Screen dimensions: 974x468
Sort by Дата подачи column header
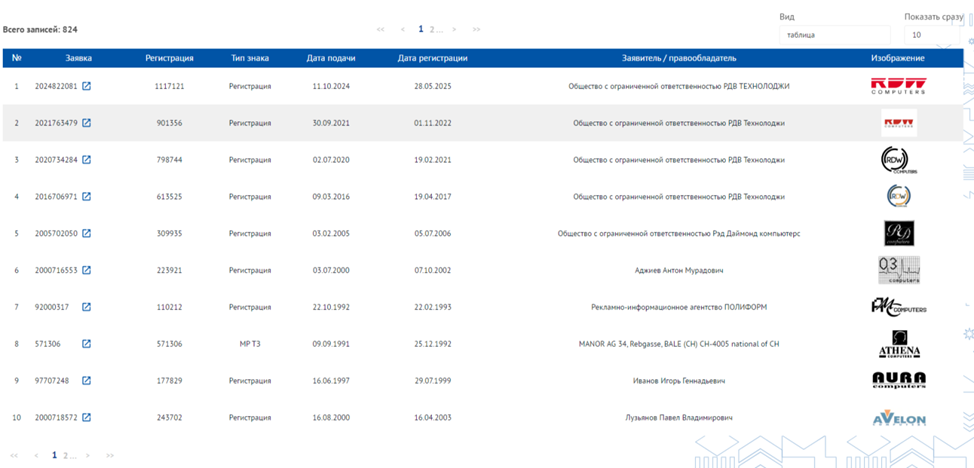[x=331, y=58]
